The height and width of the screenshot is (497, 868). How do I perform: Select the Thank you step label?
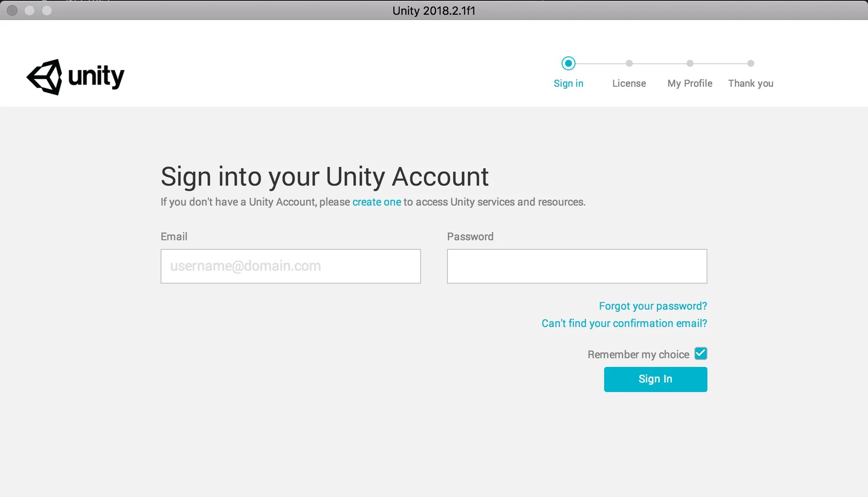(x=750, y=83)
